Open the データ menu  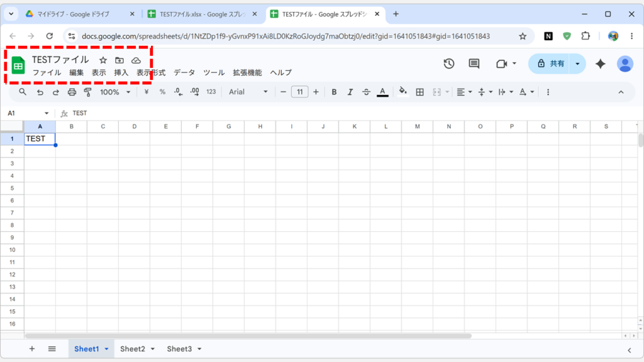pos(184,73)
